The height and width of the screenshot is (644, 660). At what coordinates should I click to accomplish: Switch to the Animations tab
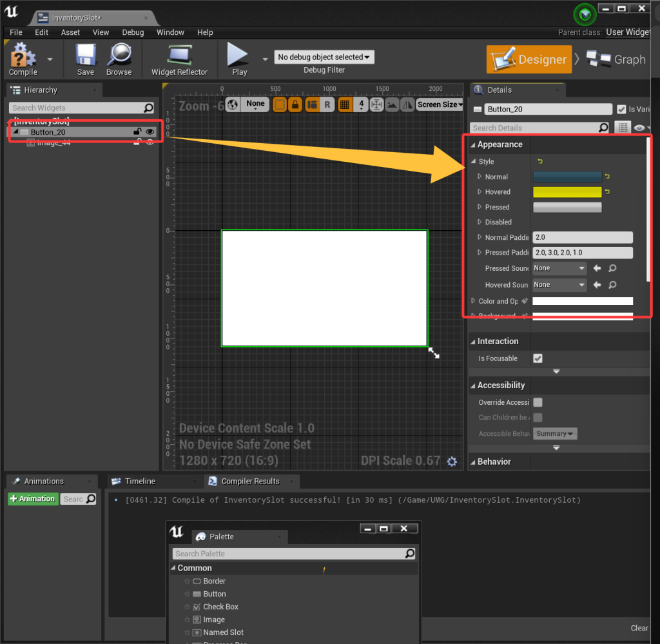pos(44,481)
